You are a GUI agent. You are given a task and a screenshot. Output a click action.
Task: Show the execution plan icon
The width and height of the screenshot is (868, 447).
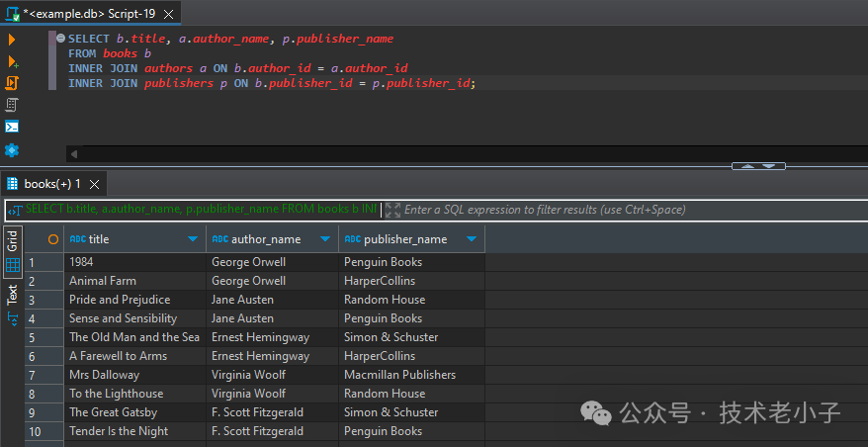point(12,105)
